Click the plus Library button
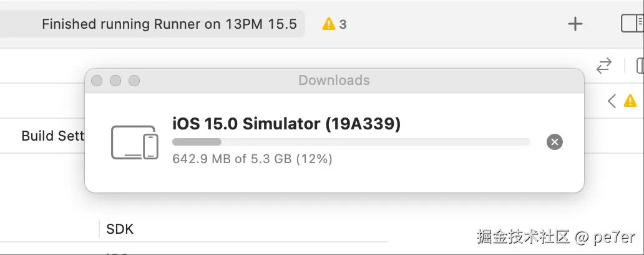Viewport: 644px width, 255px height. click(575, 24)
